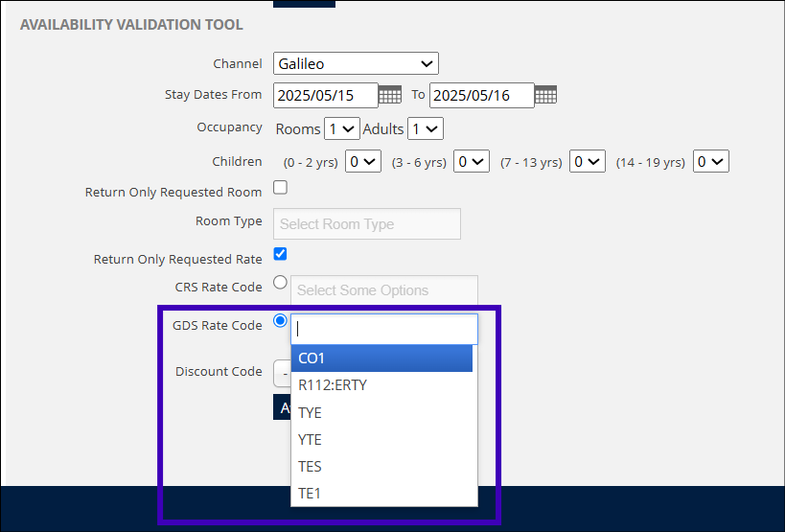Open the Stay Dates From calendar icon
This screenshot has height=532, width=785.
click(389, 95)
